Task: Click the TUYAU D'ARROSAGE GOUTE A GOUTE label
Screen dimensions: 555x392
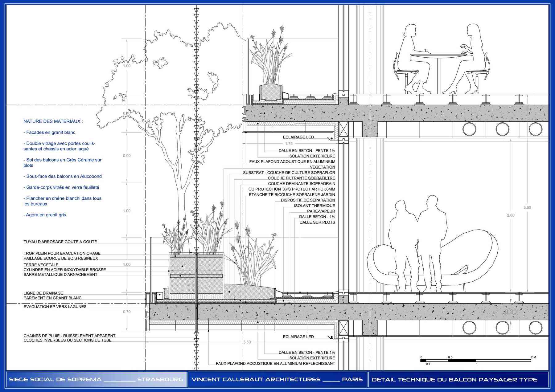Action: 60,242
